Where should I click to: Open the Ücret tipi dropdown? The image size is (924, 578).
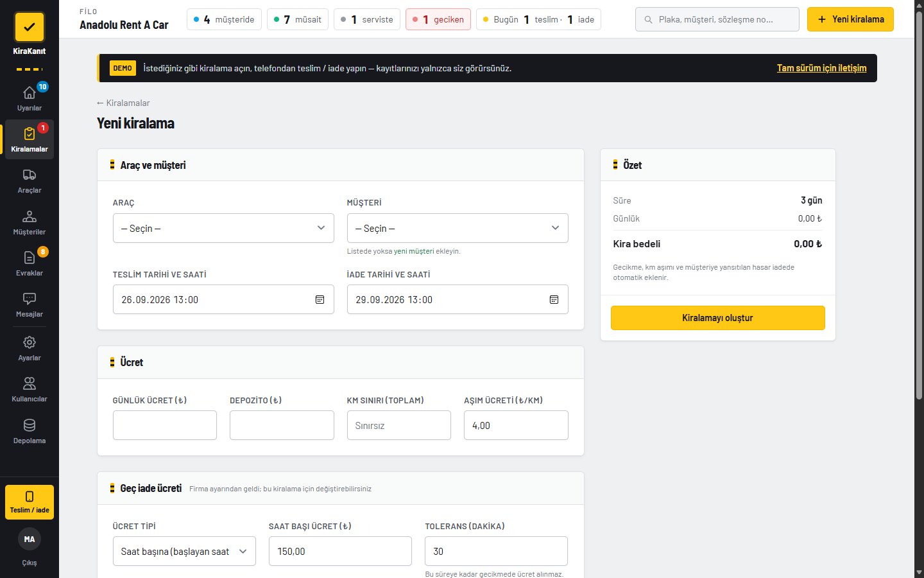point(184,551)
